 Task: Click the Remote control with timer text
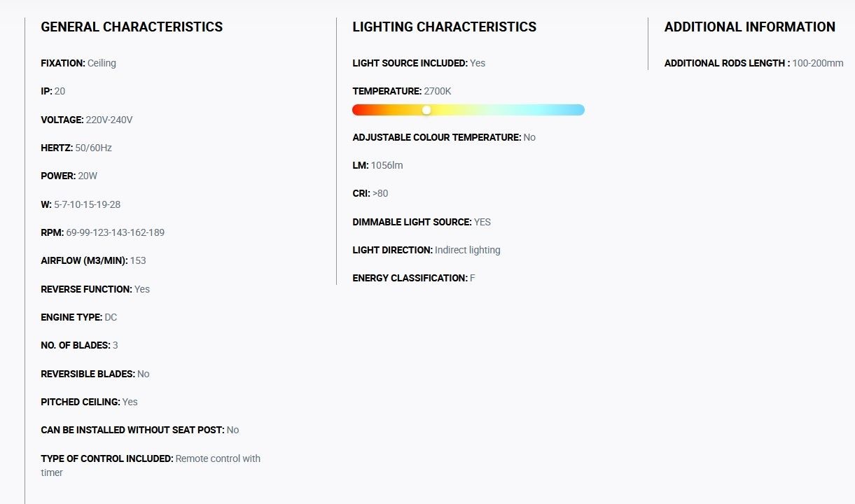tap(217, 458)
